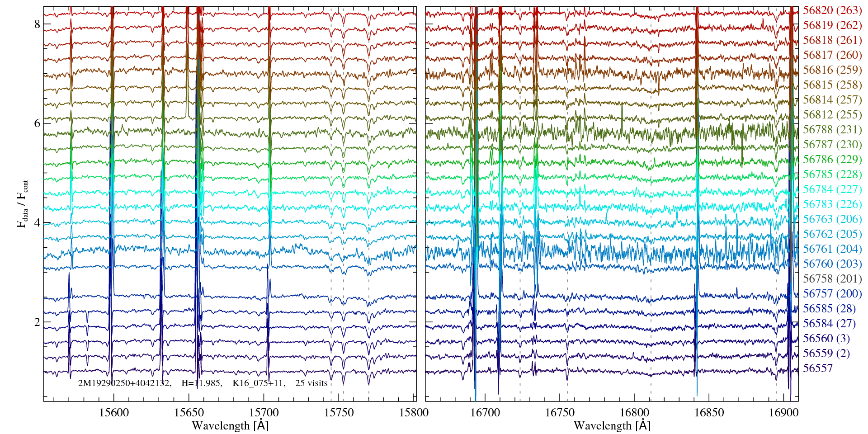Select the 56557 legend label
The height and width of the screenshot is (434, 868).
(x=817, y=368)
